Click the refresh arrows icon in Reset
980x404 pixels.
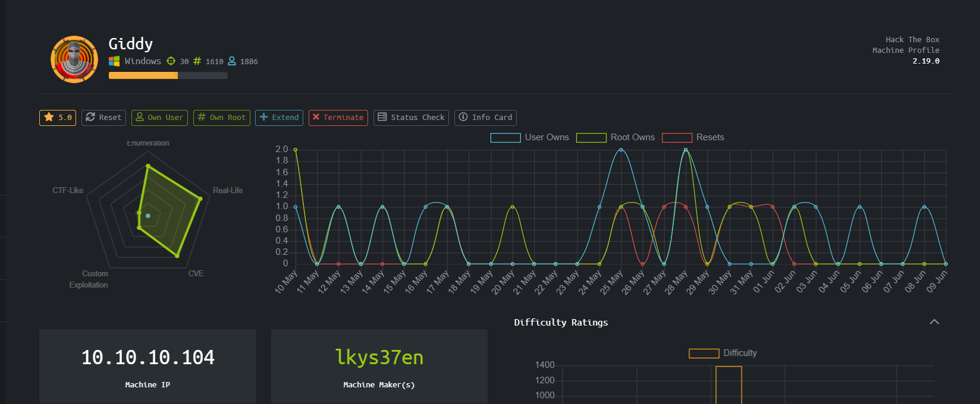[90, 117]
